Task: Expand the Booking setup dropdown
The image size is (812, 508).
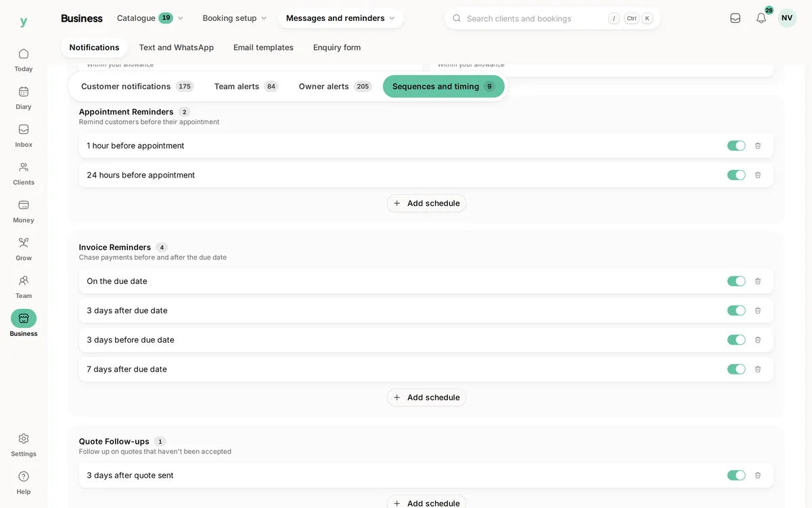Action: coord(235,18)
